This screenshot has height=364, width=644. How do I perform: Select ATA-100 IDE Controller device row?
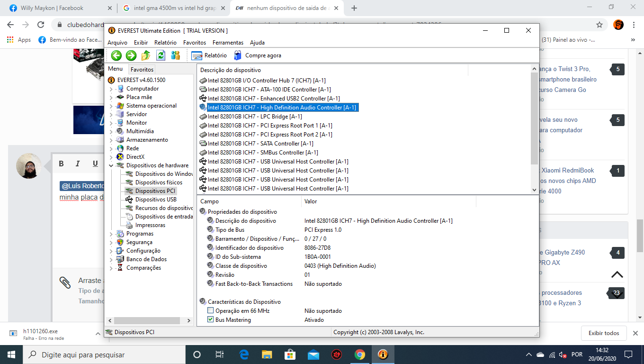tap(269, 90)
